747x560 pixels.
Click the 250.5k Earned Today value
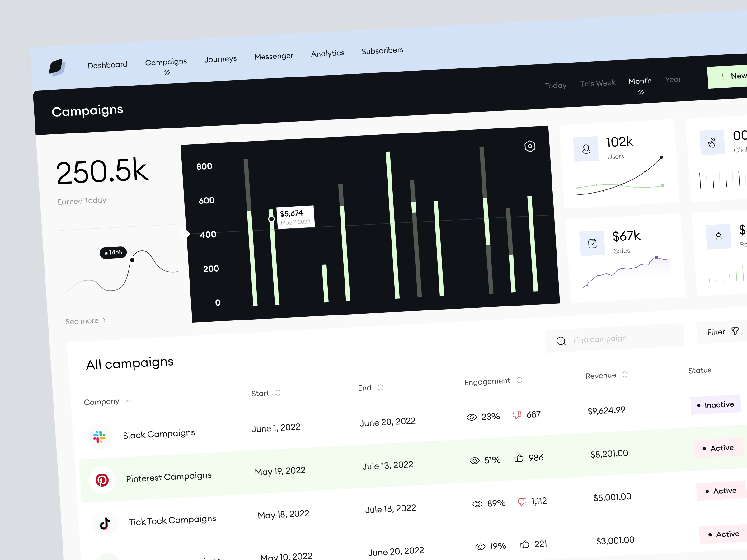coord(102,171)
